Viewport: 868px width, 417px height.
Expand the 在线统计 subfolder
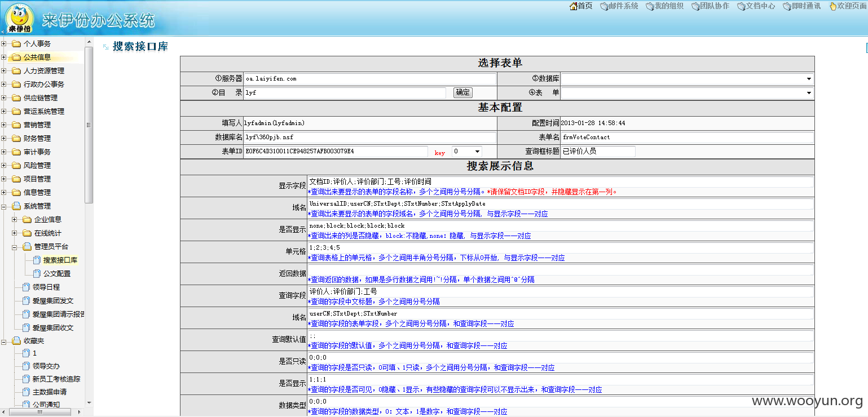coord(15,233)
